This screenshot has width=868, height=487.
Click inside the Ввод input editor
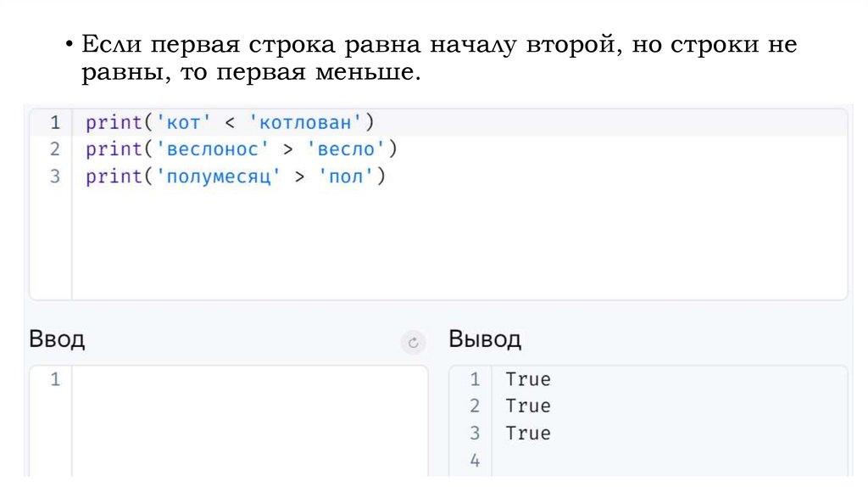click(249, 420)
